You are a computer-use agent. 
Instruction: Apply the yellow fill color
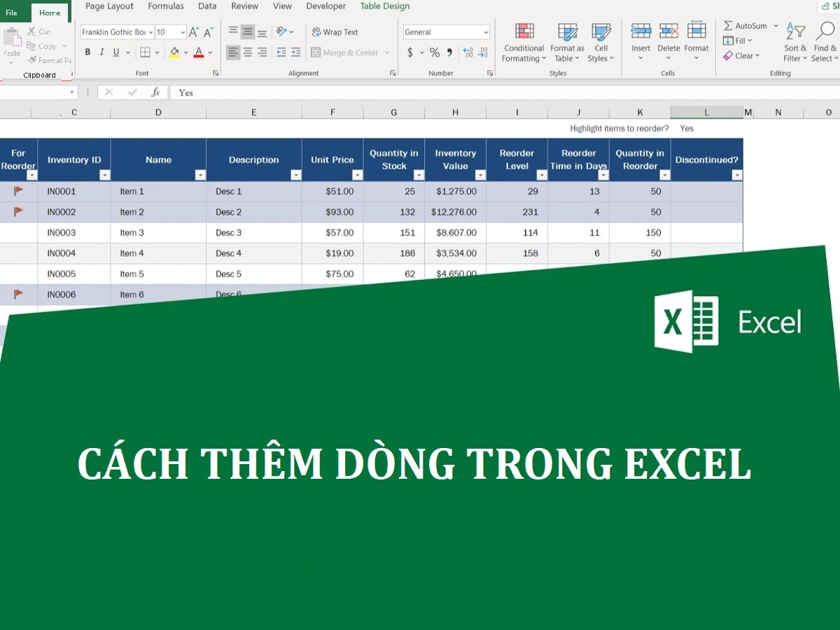pyautogui.click(x=174, y=52)
